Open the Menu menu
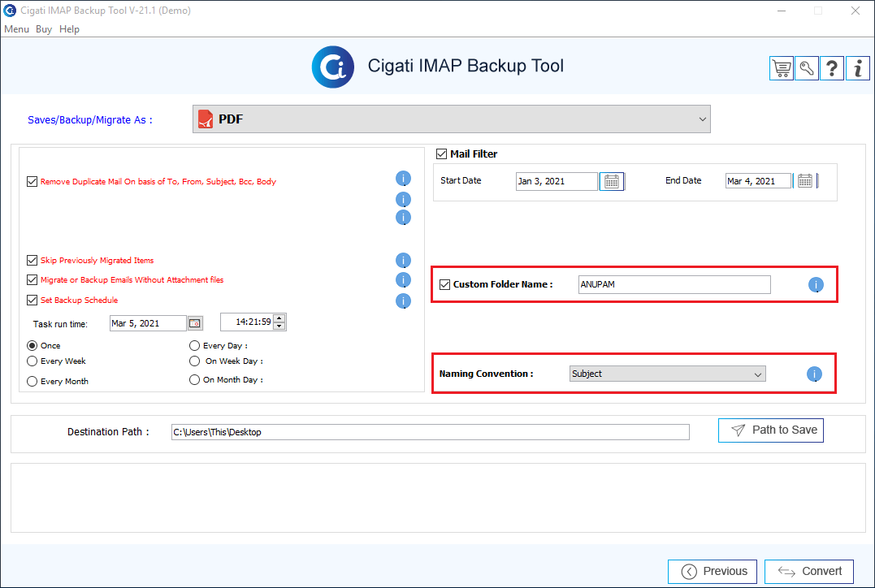 pos(17,29)
